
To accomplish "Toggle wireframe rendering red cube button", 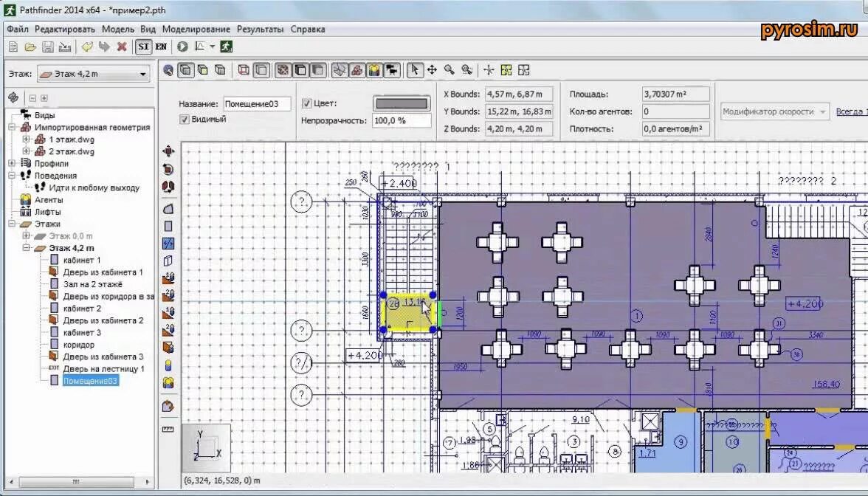I will [243, 69].
